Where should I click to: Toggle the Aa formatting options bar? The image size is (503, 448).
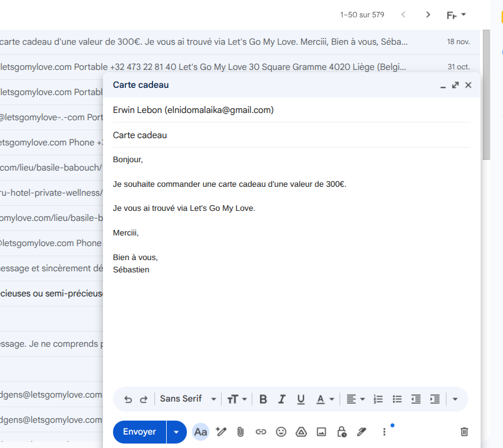tap(200, 432)
